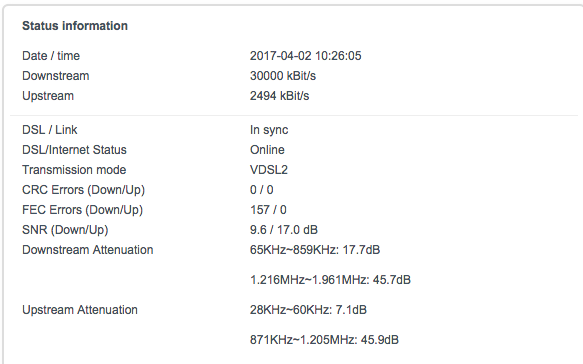Click the SNR value 9.6 / 17.0 dB

pyautogui.click(x=284, y=230)
